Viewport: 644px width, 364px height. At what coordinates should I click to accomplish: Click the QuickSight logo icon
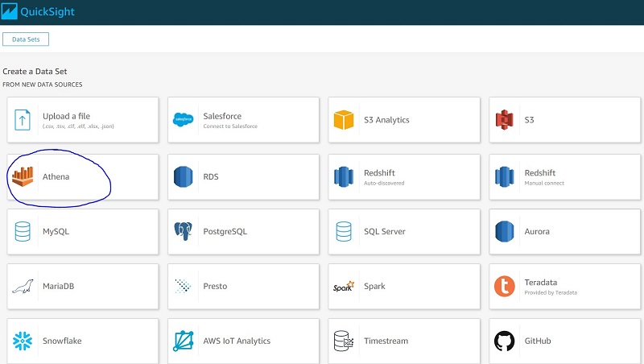coord(9,11)
